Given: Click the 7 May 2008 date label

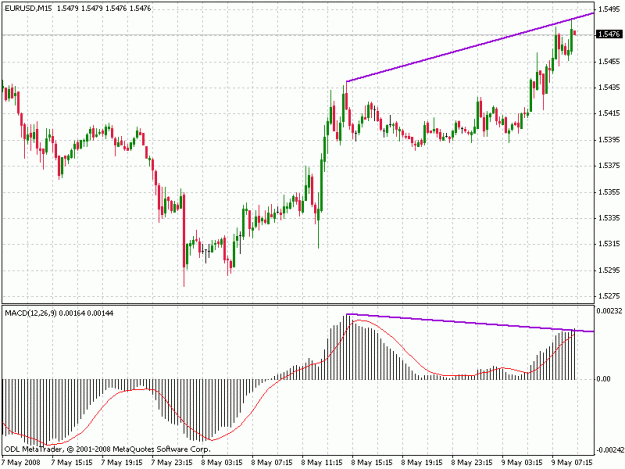Looking at the screenshot, I should (x=21, y=463).
